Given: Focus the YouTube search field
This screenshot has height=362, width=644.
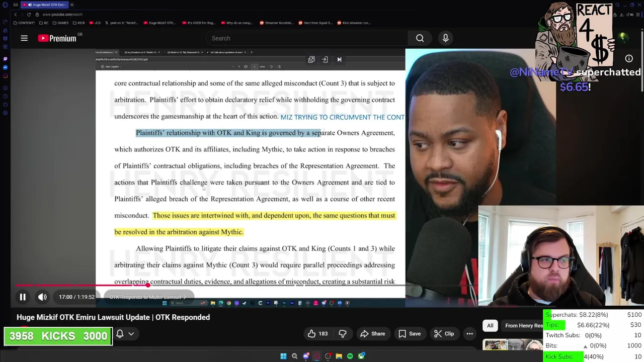Looking at the screenshot, I should (307, 38).
